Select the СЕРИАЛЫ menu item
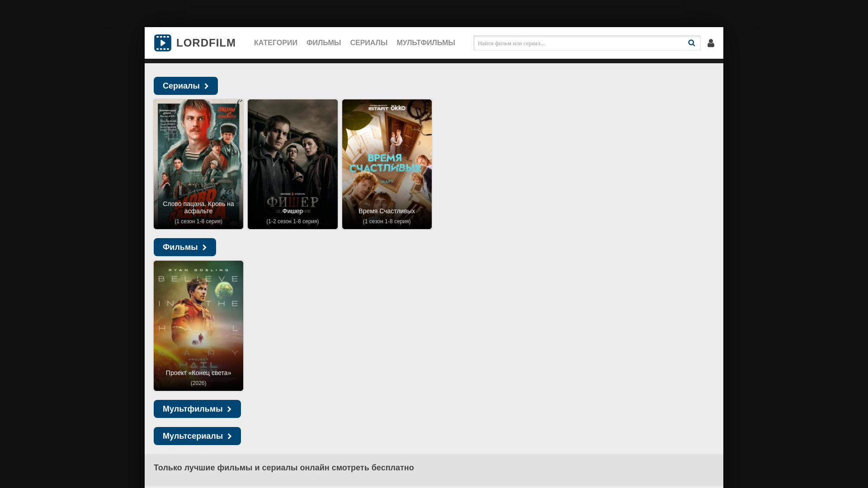Viewport: 868px width, 488px height. click(x=369, y=43)
